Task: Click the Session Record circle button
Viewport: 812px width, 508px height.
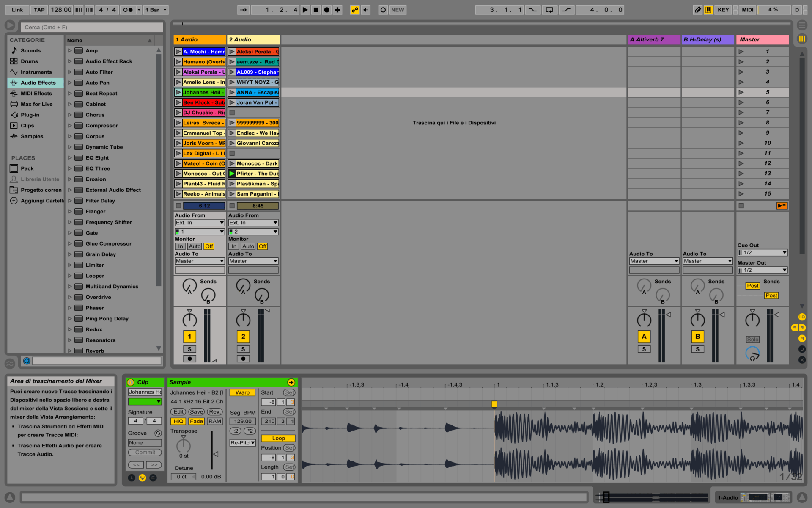Action: click(x=383, y=10)
